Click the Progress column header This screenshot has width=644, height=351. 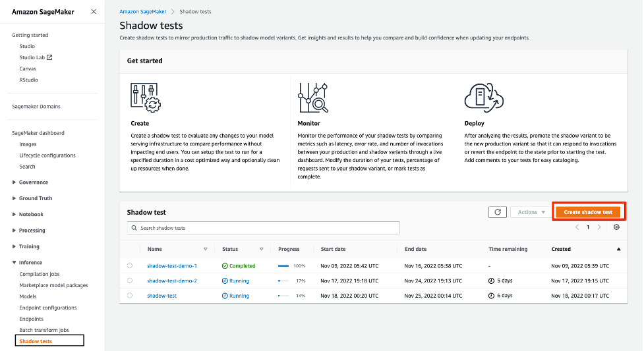pos(289,249)
